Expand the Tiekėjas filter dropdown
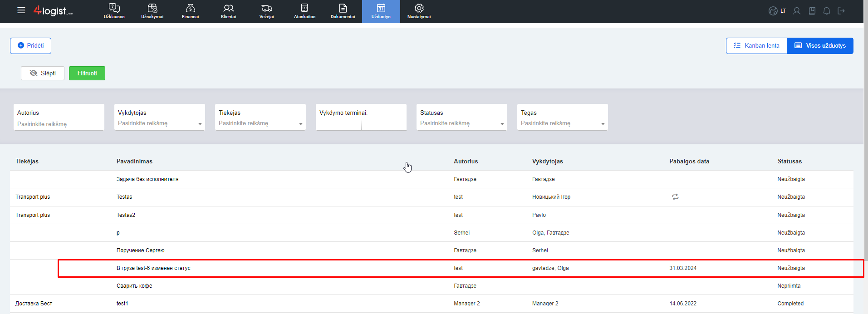 pos(260,117)
